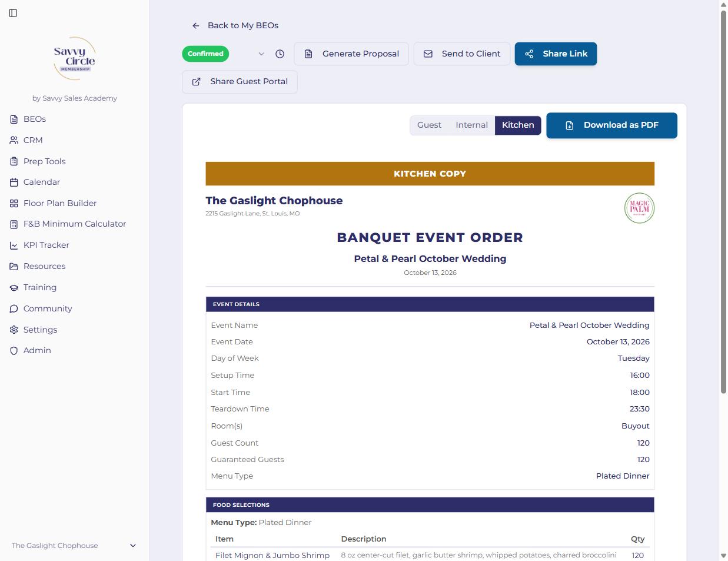Click the Buyout room value
Screen dimensions: 728x561
point(636,426)
